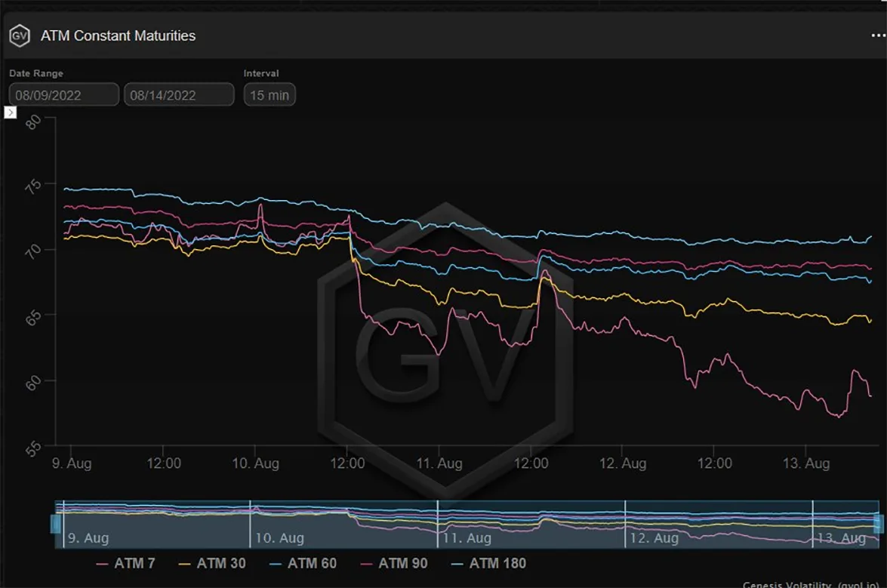Toggle the ATM 90 legend series
887x588 pixels.
[394, 563]
